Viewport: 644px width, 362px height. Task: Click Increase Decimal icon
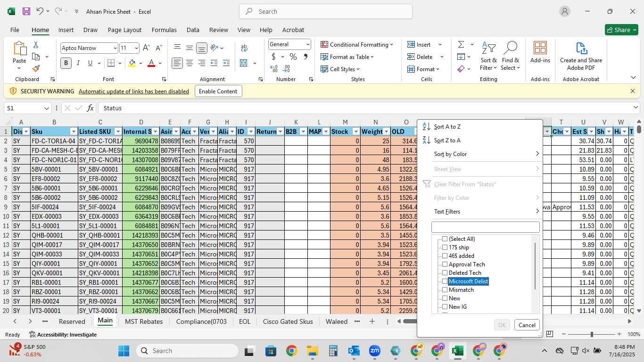274,69
